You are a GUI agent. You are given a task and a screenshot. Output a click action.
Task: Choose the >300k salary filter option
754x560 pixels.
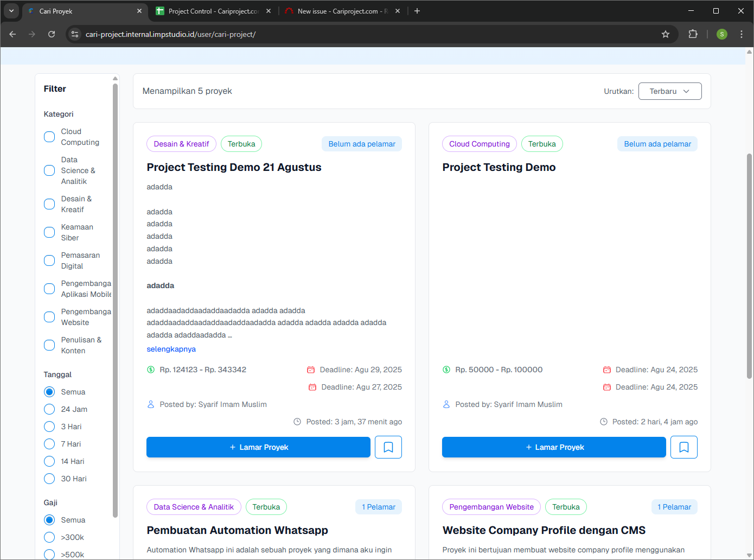[x=49, y=537]
